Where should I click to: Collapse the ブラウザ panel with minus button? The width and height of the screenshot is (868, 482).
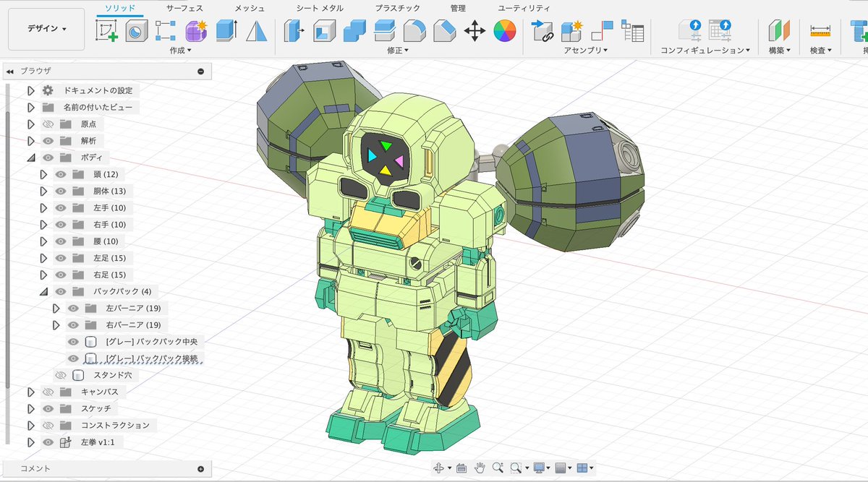(200, 71)
